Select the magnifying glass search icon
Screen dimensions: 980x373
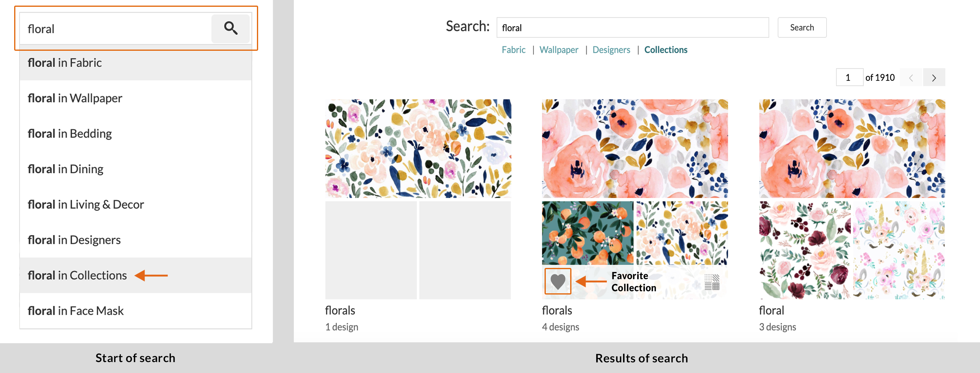point(230,29)
